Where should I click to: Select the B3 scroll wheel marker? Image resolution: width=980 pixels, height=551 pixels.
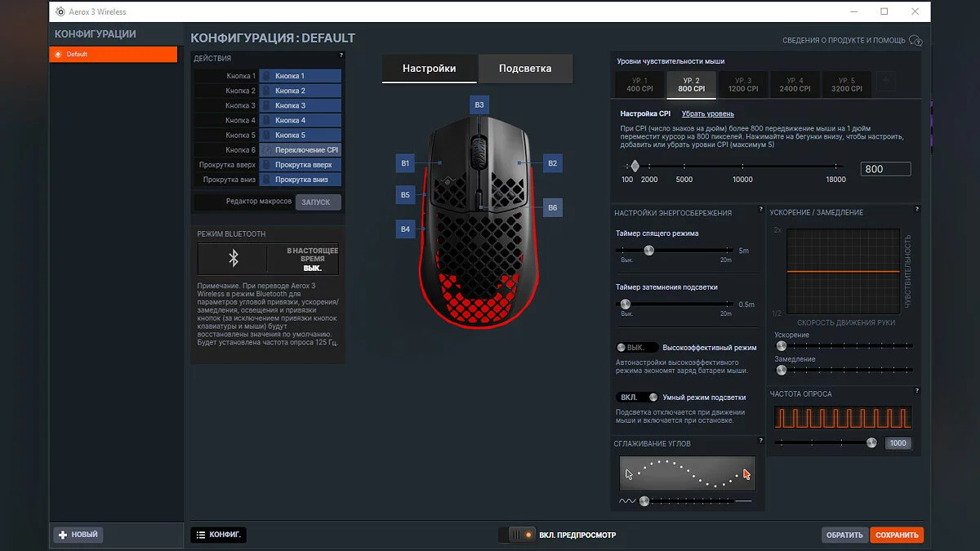(x=479, y=104)
